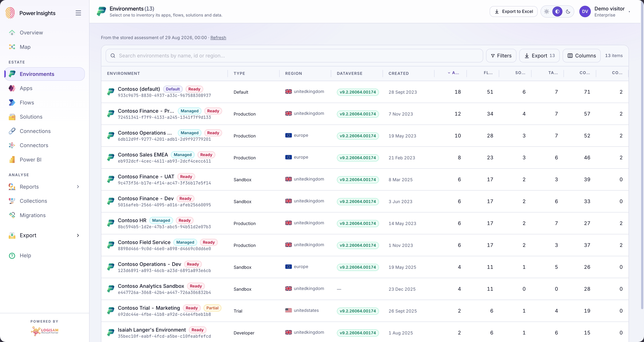Click the Connections link icon

click(12, 131)
